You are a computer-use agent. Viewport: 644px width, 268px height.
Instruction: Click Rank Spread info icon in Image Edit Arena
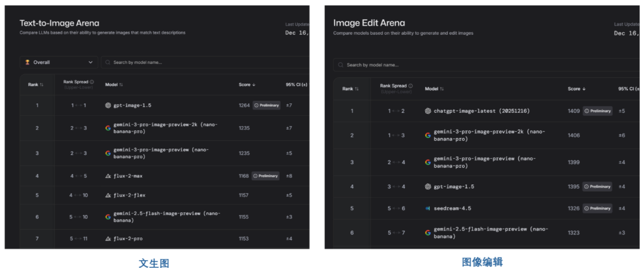[411, 86]
